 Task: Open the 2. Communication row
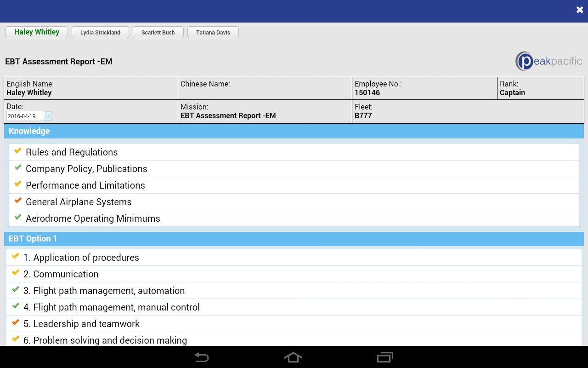pos(294,274)
